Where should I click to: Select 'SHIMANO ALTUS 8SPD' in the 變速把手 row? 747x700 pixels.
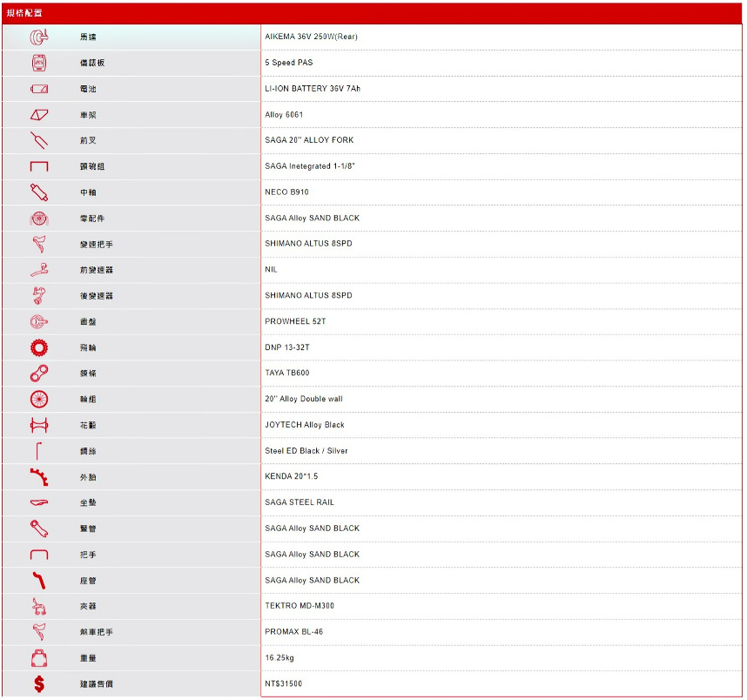308,244
